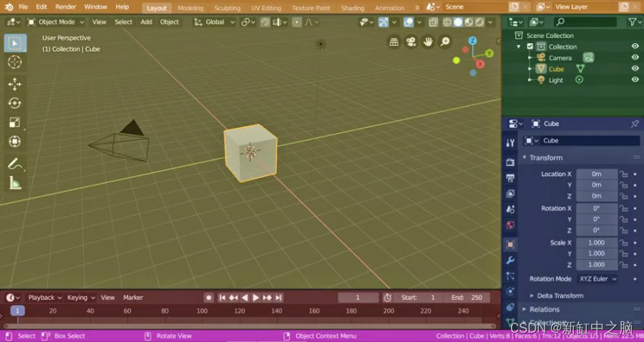Jump to the last frame

pyautogui.click(x=278, y=298)
